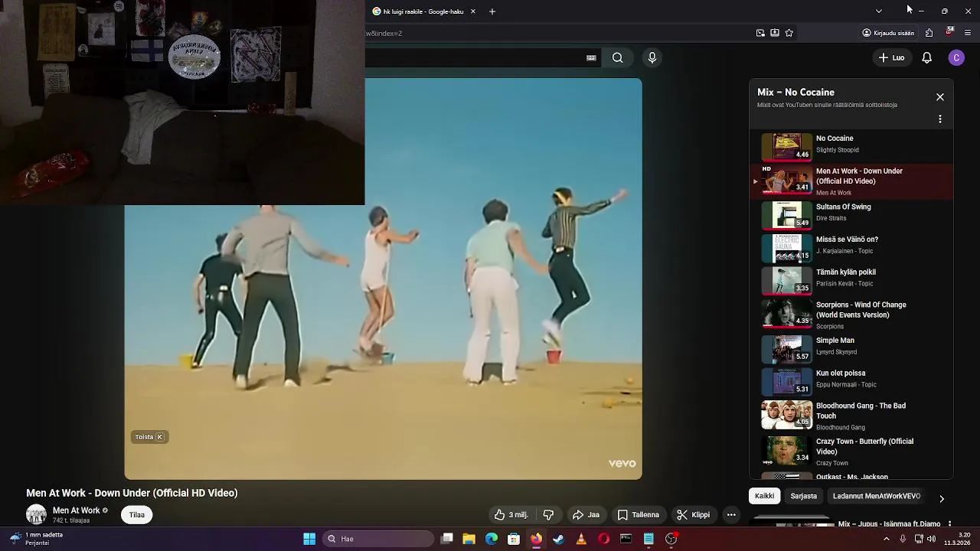Open Task View on the taskbar
Viewport: 980px width, 551px height.
pyautogui.click(x=447, y=539)
